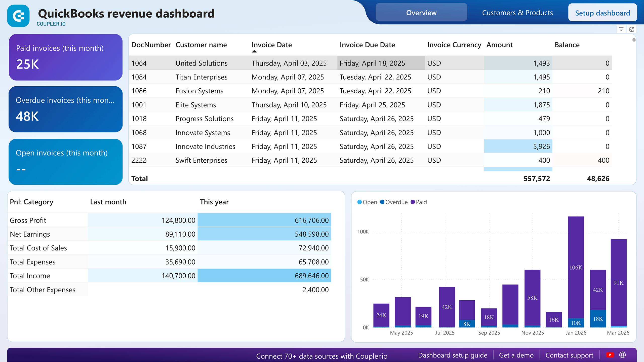Click the Contact support link
644x362 pixels.
coord(569,355)
